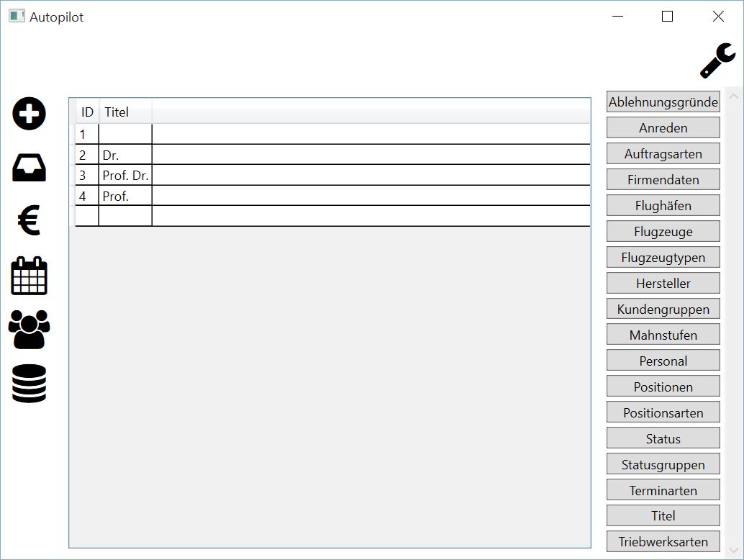Click empty Titel cell in row 1
Image resolution: width=744 pixels, height=560 pixels.
125,135
